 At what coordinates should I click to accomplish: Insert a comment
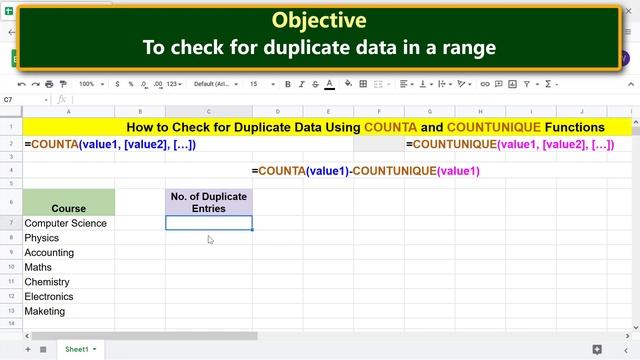tap(498, 84)
